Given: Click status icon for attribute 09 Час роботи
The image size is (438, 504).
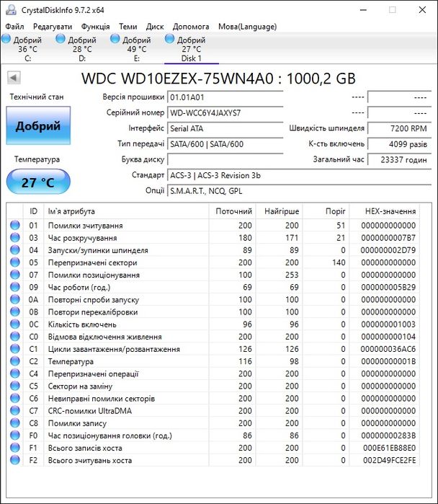Looking at the screenshot, I should coord(15,287).
